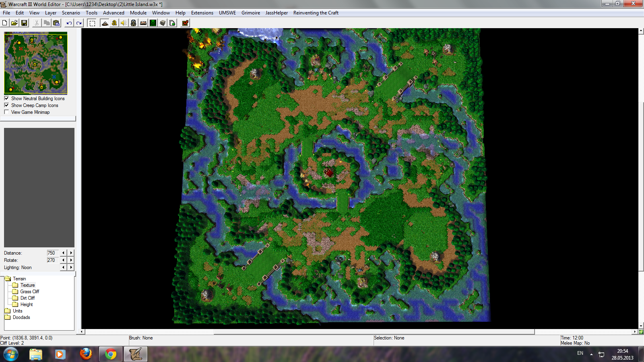Open the Layer menu

51,13
